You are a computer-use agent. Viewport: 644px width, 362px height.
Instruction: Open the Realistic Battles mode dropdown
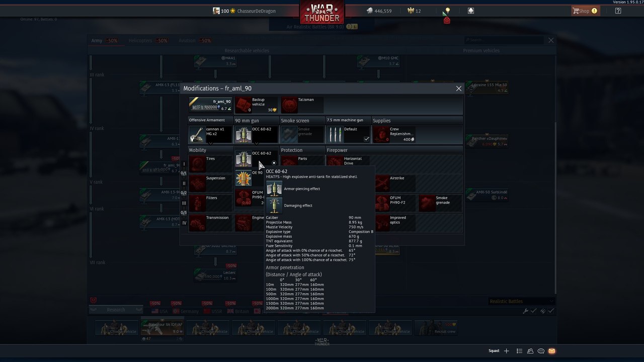pos(521,301)
